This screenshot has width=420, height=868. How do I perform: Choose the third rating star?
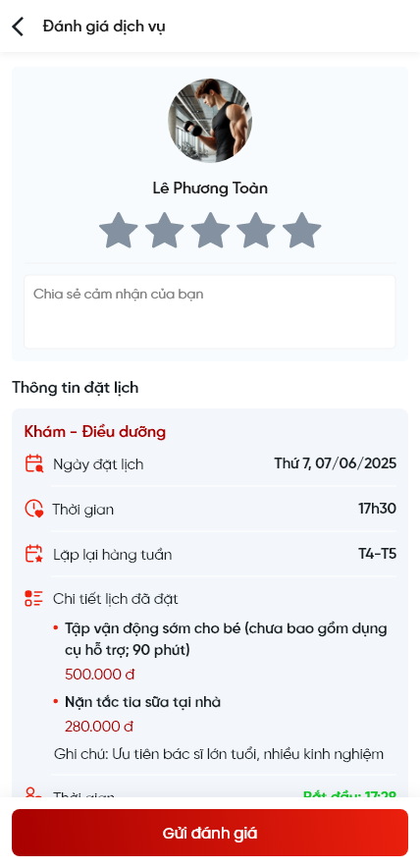(x=210, y=231)
